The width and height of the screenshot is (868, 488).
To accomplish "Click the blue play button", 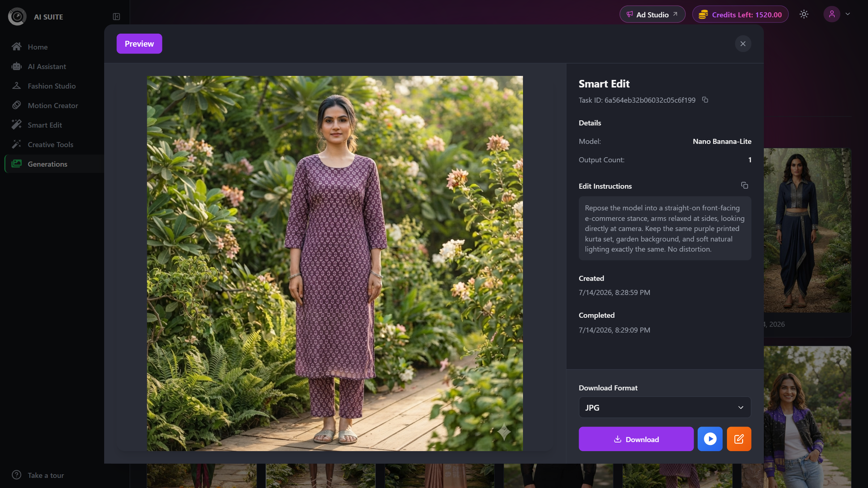I will point(710,439).
